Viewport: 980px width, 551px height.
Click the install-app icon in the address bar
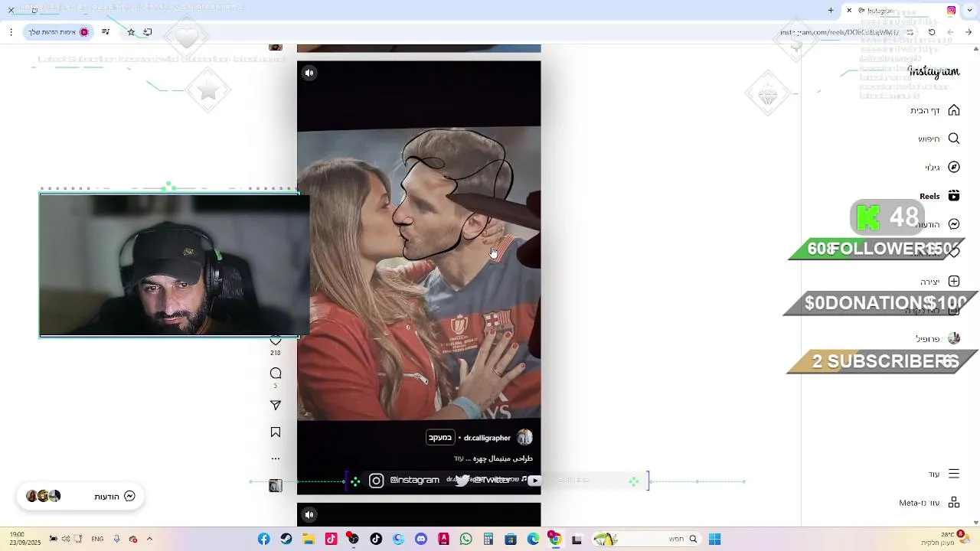[147, 32]
